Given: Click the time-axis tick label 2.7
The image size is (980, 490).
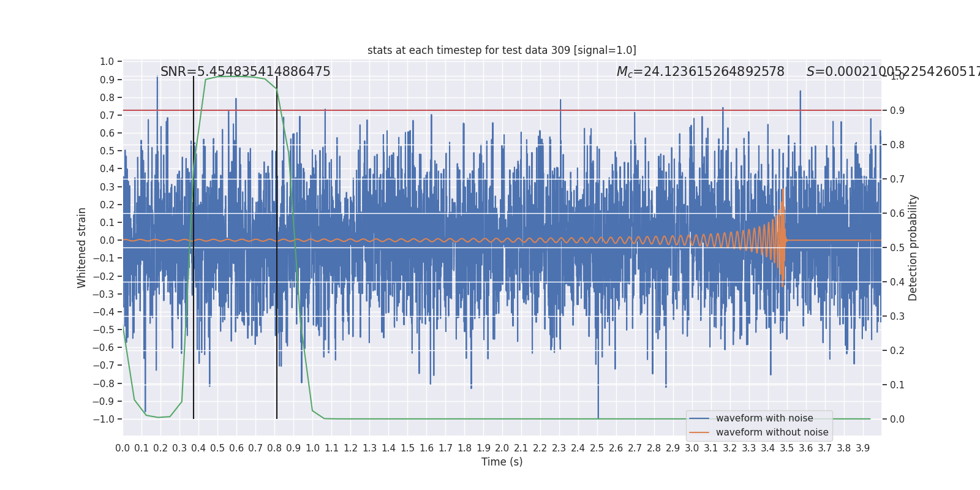Looking at the screenshot, I should tap(635, 448).
